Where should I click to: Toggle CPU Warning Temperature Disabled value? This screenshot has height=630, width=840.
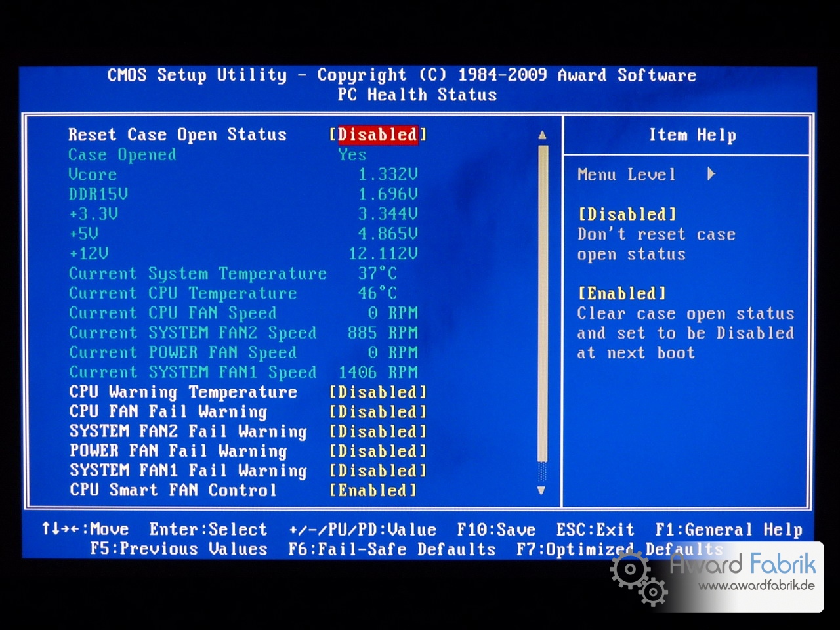click(x=377, y=392)
